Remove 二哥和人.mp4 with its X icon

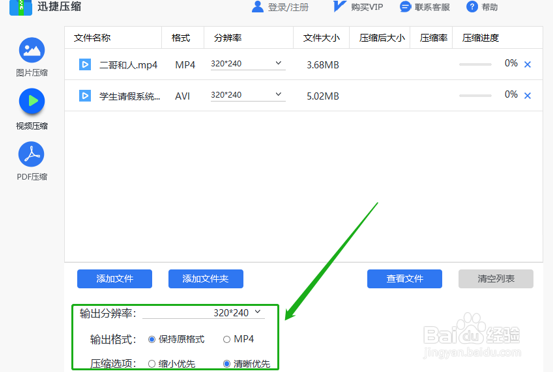(527, 65)
